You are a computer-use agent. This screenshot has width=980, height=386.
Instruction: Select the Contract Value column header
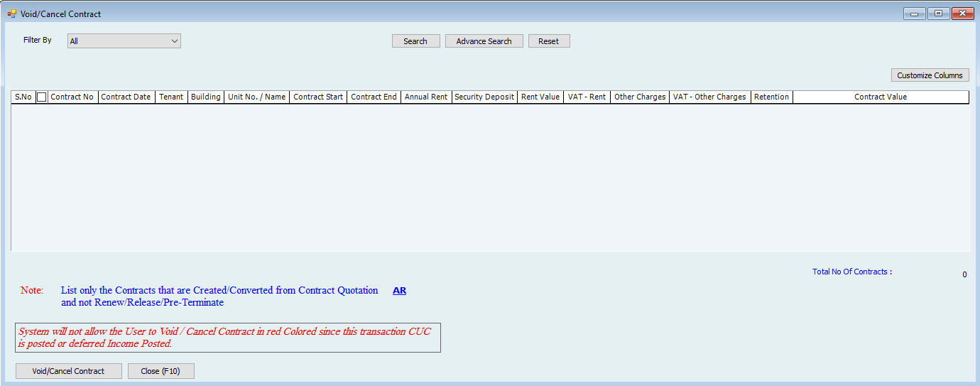pyautogui.click(x=880, y=97)
